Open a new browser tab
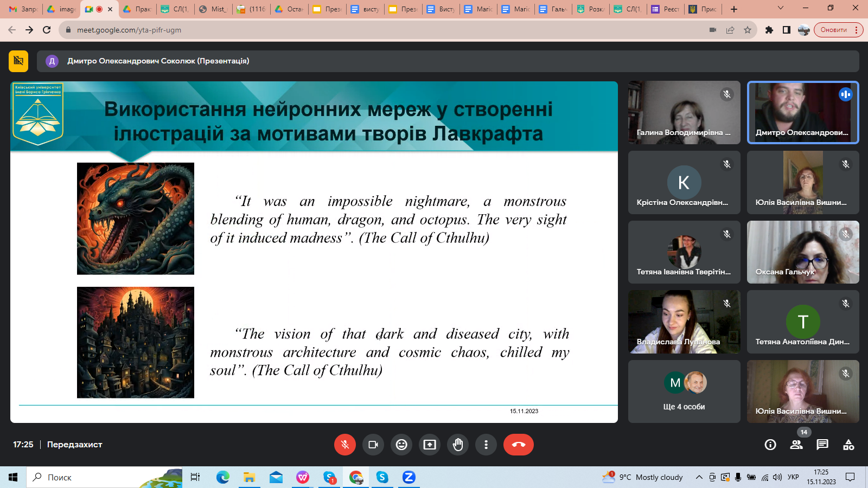Image resolution: width=868 pixels, height=488 pixels. [x=734, y=9]
